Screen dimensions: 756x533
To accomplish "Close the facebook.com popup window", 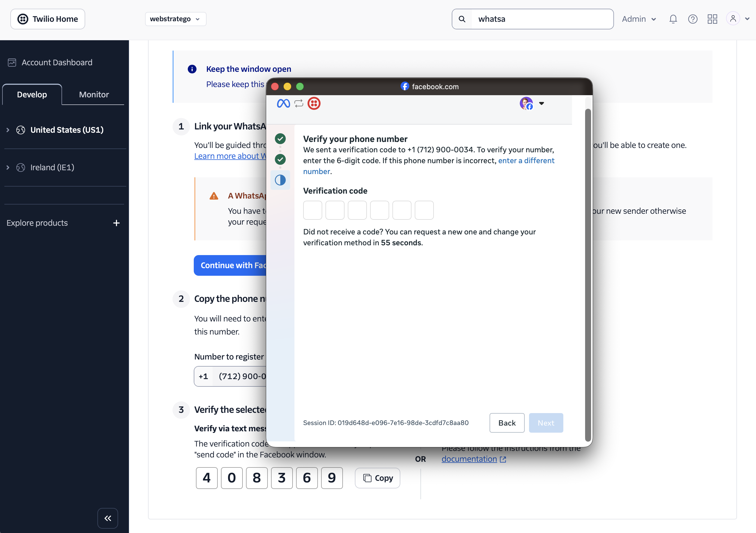I will coord(275,86).
